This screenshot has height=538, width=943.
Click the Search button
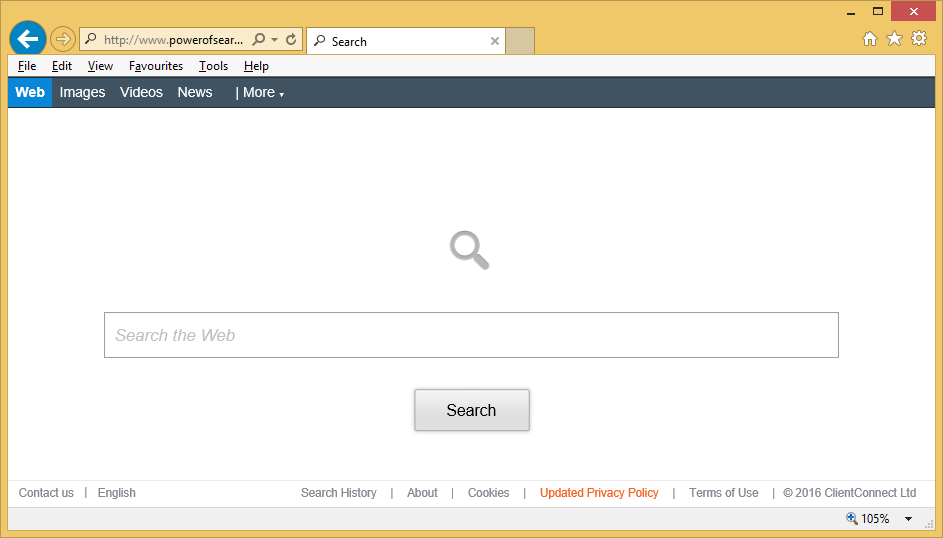pos(472,410)
